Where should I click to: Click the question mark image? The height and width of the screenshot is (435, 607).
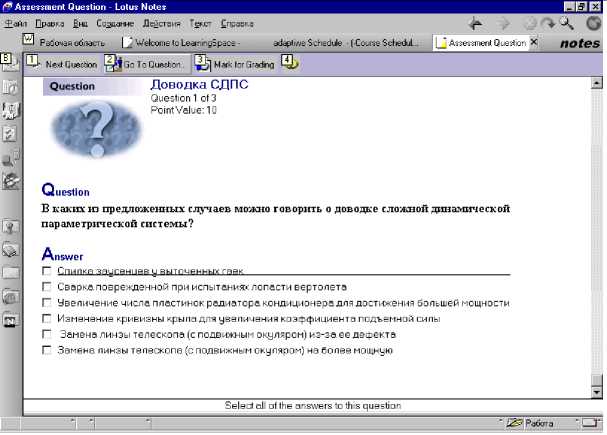coord(96,129)
